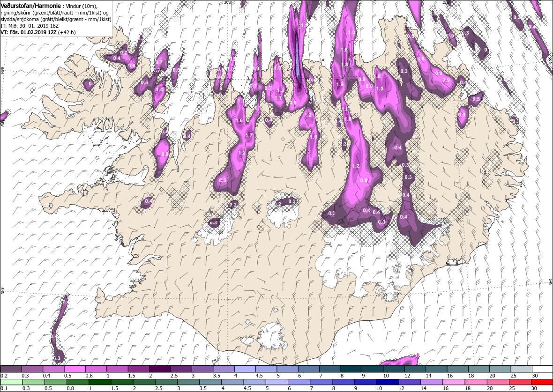Pick bottom-row legend swatch starting at 2
This screenshot has height=392, width=553.
[x=144, y=382]
